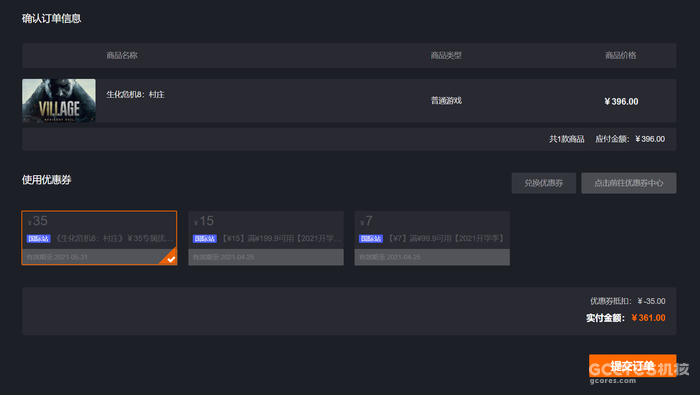Select the ¥15 满¥199.9可用 coupon card
The width and height of the screenshot is (700, 395).
(x=266, y=238)
